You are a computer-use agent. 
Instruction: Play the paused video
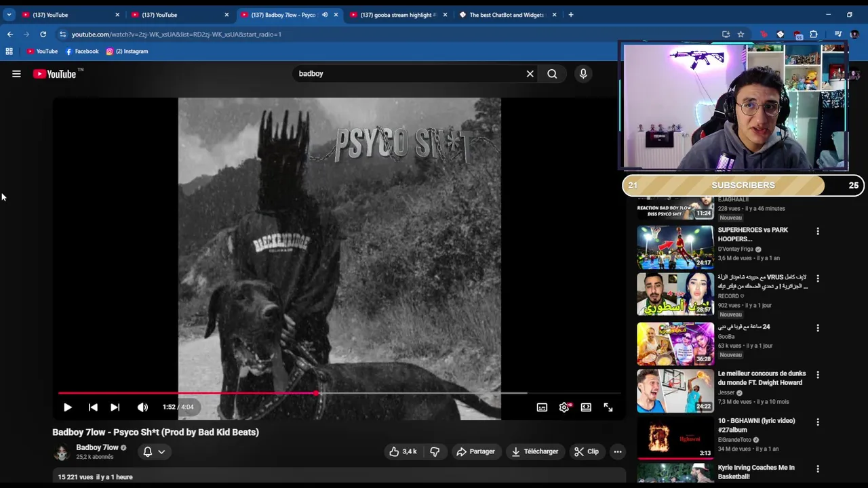68,407
